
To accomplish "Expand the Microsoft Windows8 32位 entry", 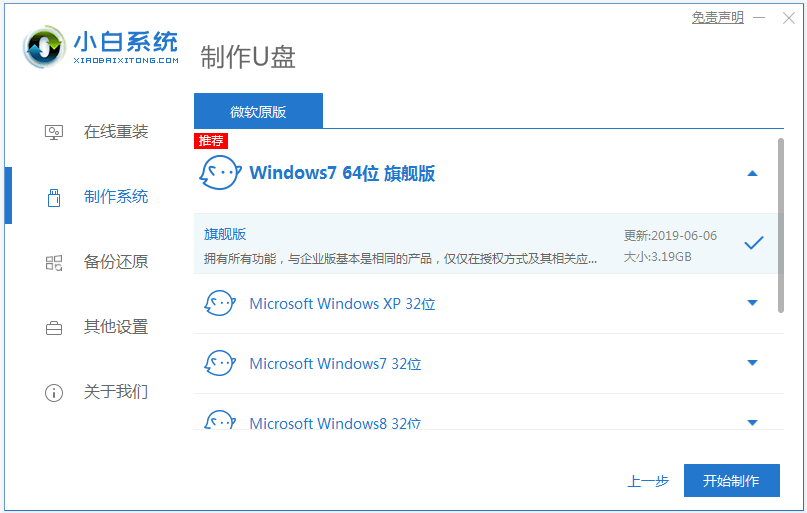I will [753, 422].
